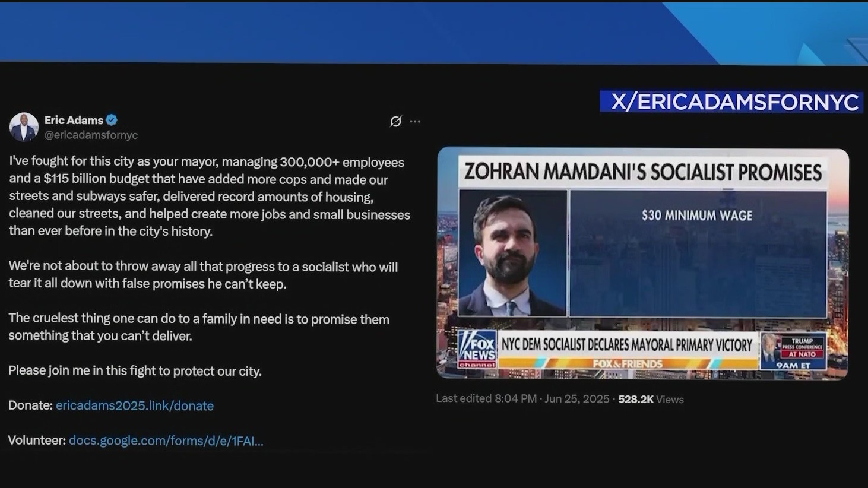Image resolution: width=868 pixels, height=488 pixels.
Task: Open the three-dot more options menu
Action: (415, 121)
